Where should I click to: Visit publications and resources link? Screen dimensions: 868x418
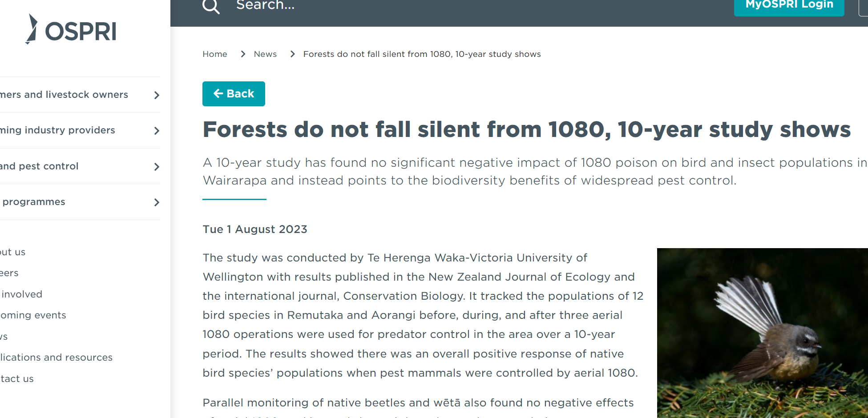click(57, 358)
